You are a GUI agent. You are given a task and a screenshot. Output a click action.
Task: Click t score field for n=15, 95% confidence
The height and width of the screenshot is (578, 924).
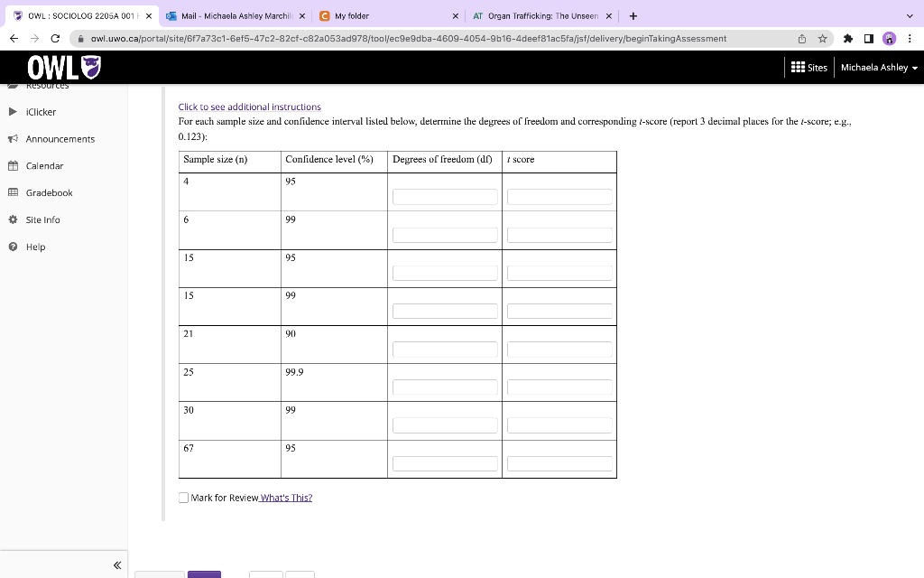click(x=559, y=273)
